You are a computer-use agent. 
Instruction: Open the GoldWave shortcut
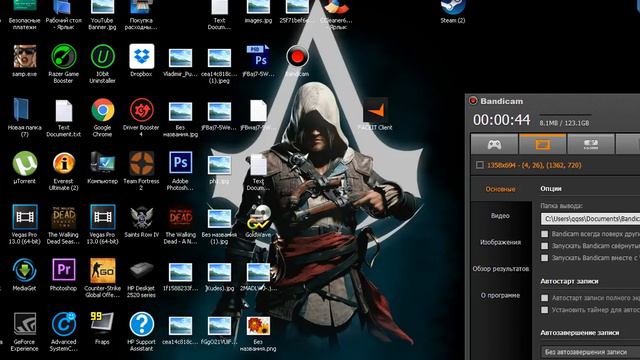[x=258, y=222]
